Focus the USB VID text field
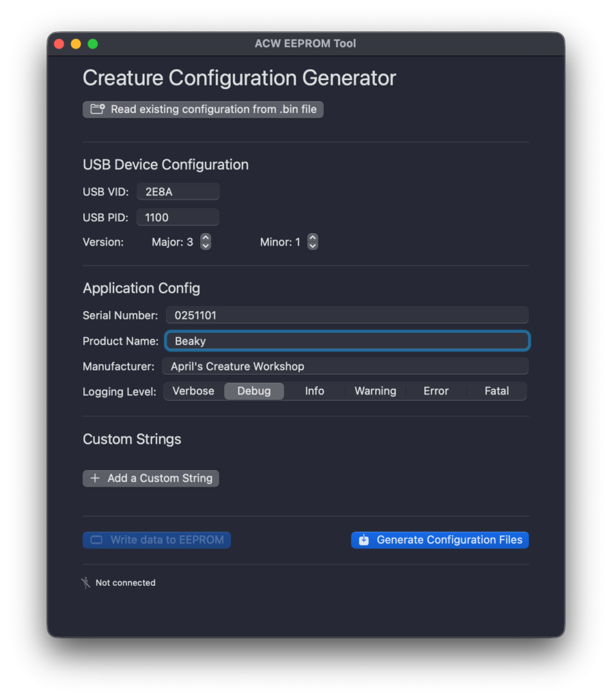The width and height of the screenshot is (612, 700). click(x=178, y=192)
